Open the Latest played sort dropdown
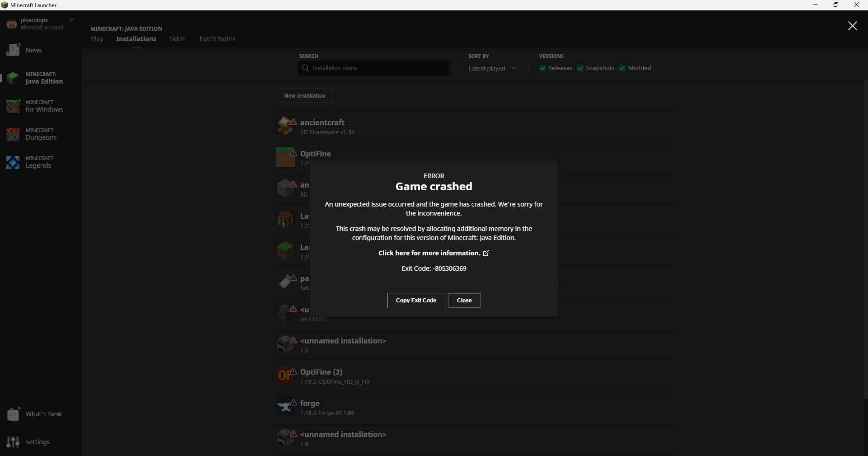Image resolution: width=868 pixels, height=456 pixels. click(x=492, y=68)
